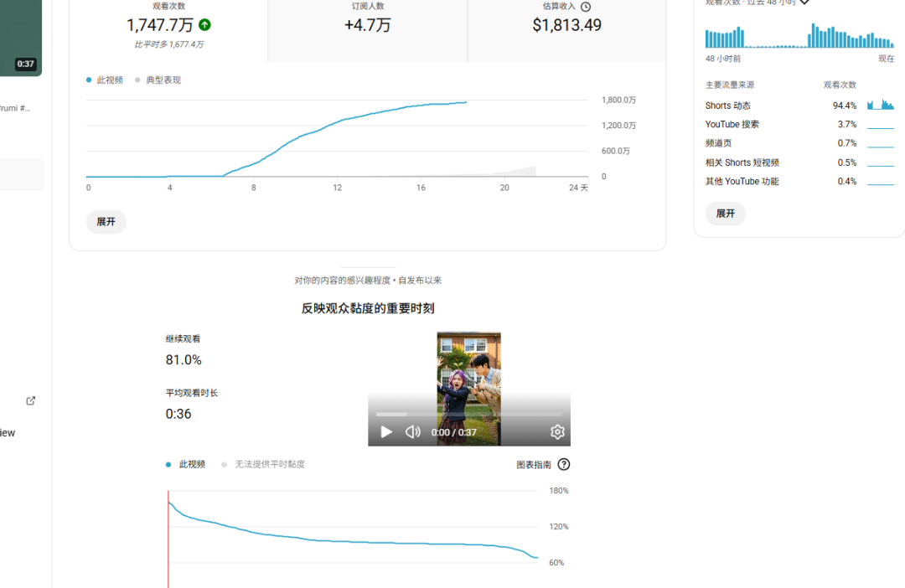Viewport: 905px width, 588px height.
Task: Click the 图表指南 label
Action: pyautogui.click(x=533, y=465)
